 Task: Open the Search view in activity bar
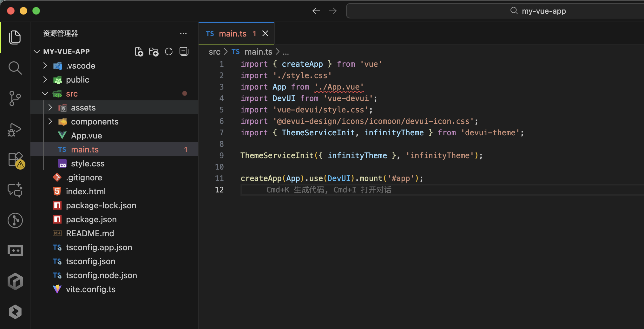[15, 68]
